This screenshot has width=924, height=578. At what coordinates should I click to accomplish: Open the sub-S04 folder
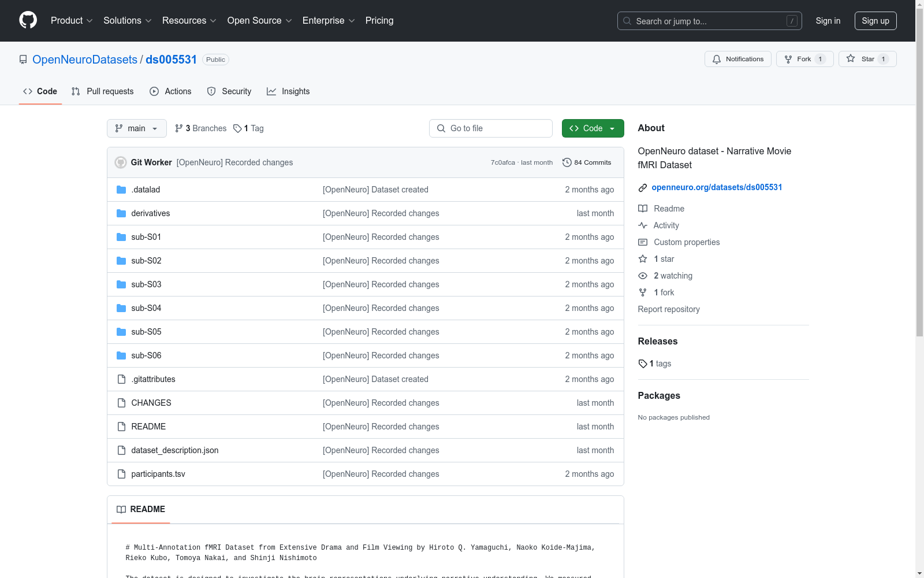pyautogui.click(x=146, y=308)
